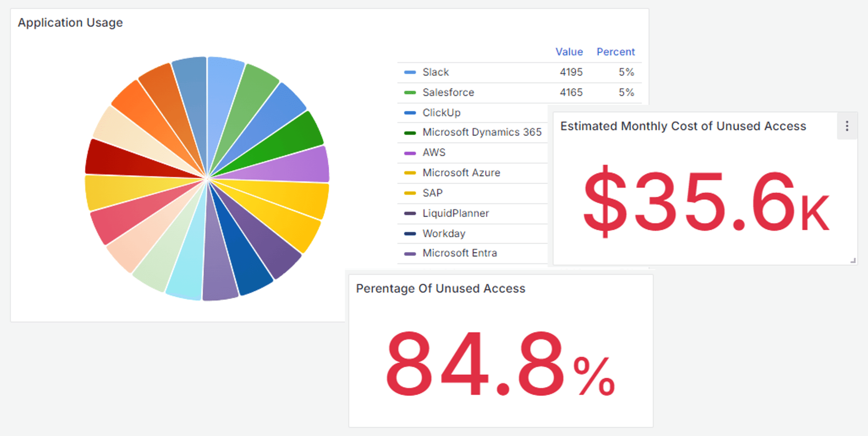Click the Application Usage panel title
Screen dimensions: 868x436
coord(70,23)
